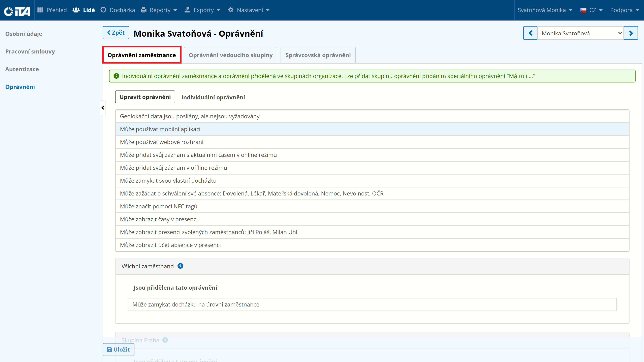The image size is (644, 362).
Task: Click the info icon next to Všichni zaměstnanci
Action: pos(180,266)
